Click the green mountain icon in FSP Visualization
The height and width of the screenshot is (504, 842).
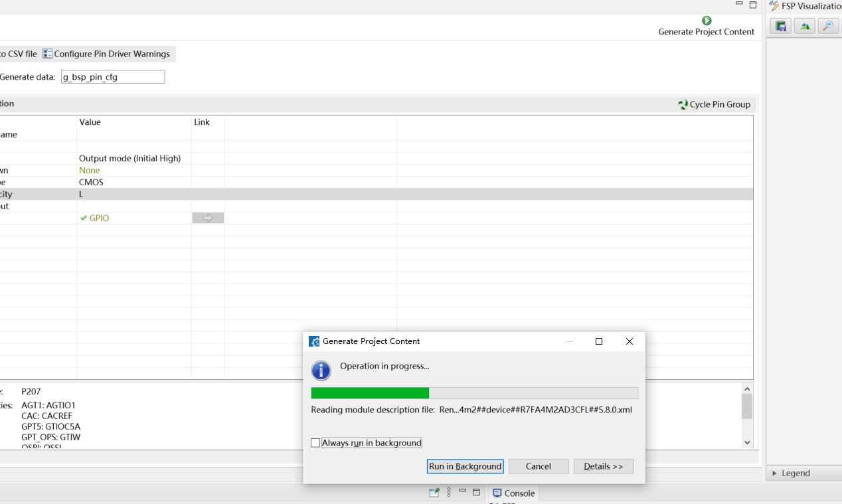click(805, 26)
